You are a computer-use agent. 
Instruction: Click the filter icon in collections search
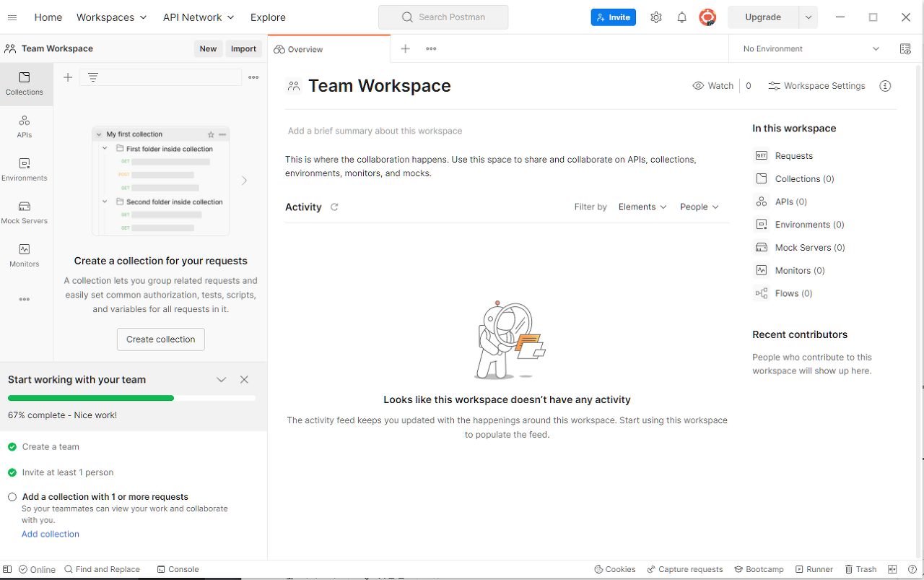93,77
